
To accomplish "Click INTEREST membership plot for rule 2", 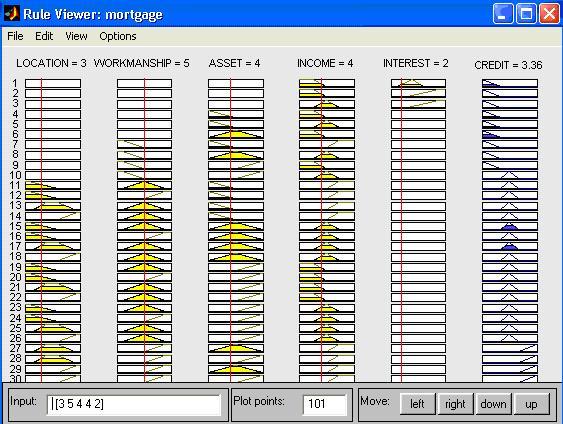I will click(x=418, y=93).
